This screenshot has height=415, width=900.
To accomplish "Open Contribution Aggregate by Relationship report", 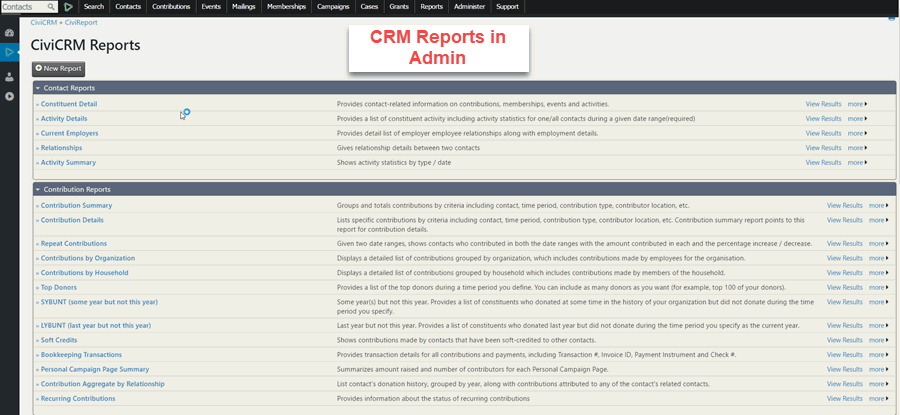I will [x=103, y=384].
